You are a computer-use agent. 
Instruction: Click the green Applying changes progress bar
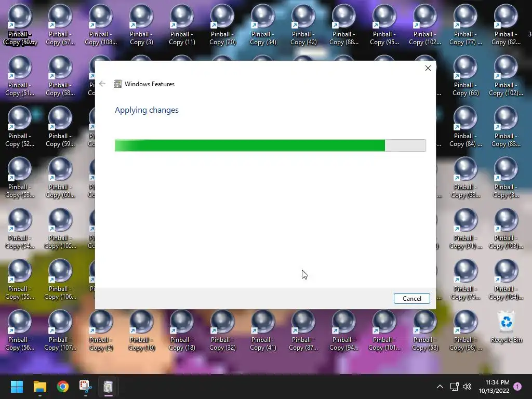[270, 145]
